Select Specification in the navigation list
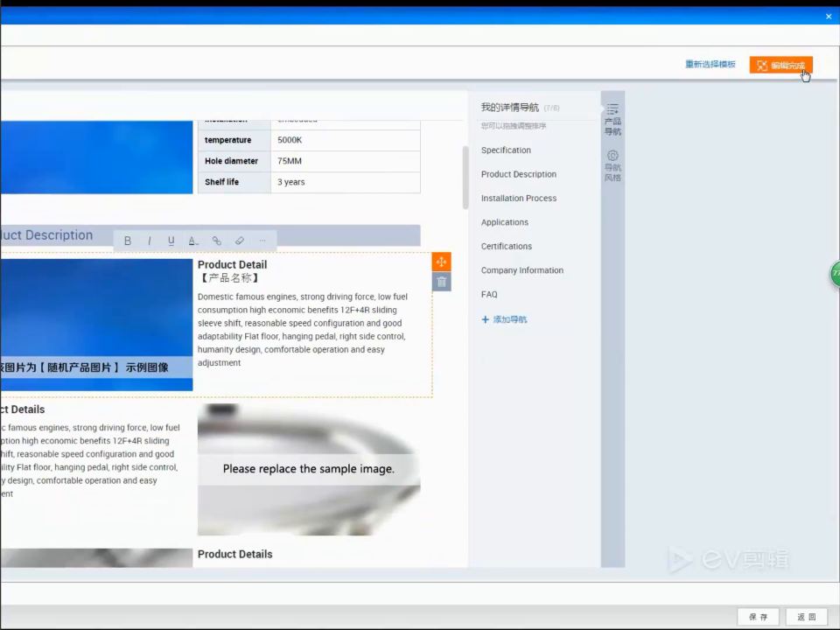Image resolution: width=840 pixels, height=630 pixels. (x=506, y=150)
